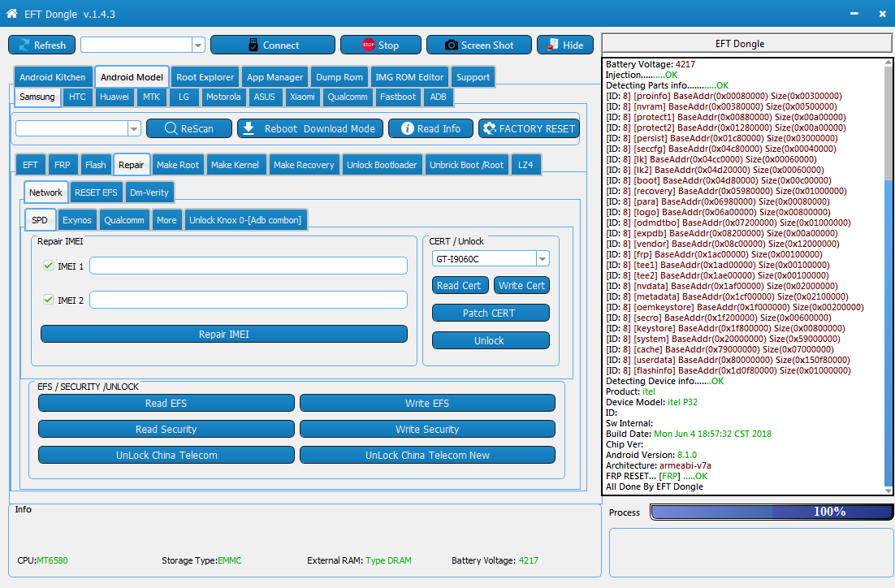895x588 pixels.
Task: Select the Huawei brand tab
Action: tap(115, 97)
